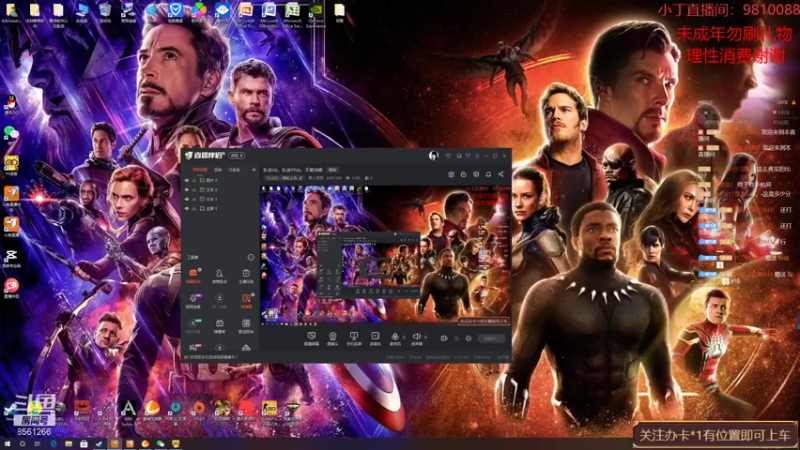Toggle visibility of the first source layer
The image size is (800, 450).
[187, 180]
